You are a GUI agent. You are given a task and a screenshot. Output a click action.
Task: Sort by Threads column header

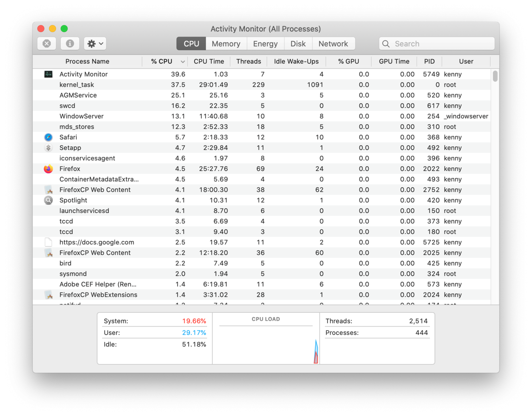click(x=249, y=62)
